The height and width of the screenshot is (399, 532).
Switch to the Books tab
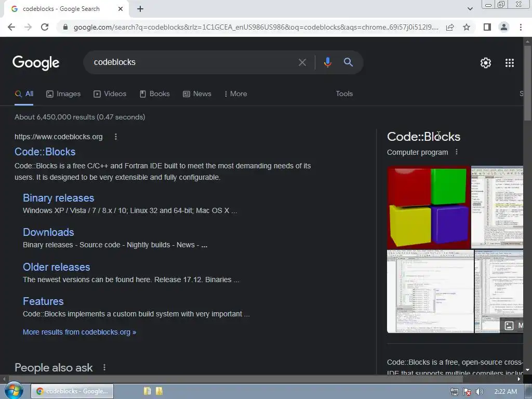(x=155, y=94)
